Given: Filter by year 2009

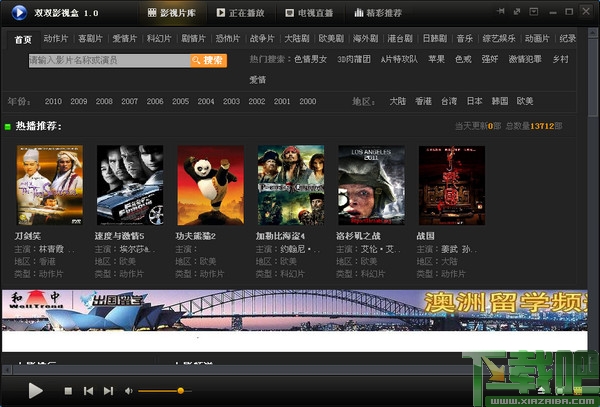Looking at the screenshot, I should point(78,101).
